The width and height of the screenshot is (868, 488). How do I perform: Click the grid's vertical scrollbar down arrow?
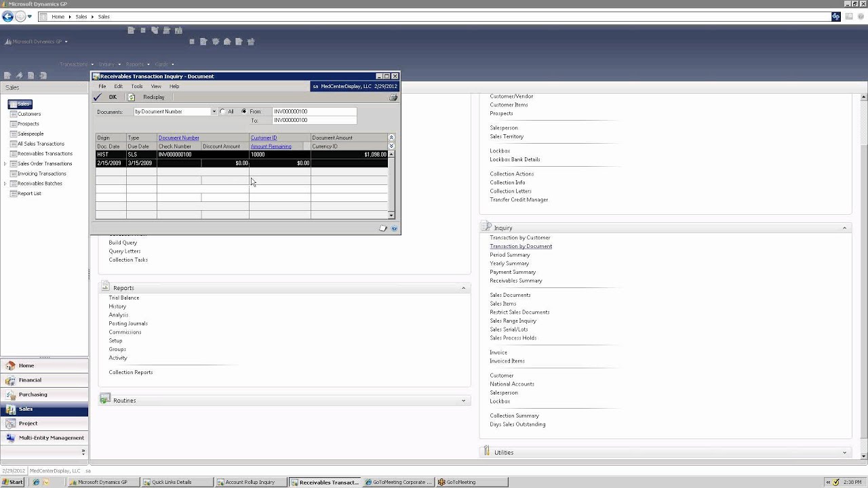coord(391,215)
